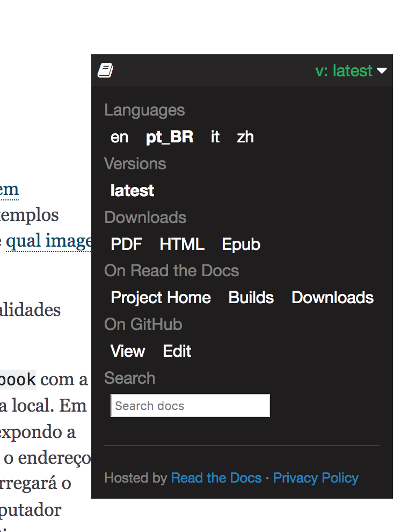Open the Downloads page on Read the Docs
The image size is (408, 532).
pyautogui.click(x=332, y=297)
